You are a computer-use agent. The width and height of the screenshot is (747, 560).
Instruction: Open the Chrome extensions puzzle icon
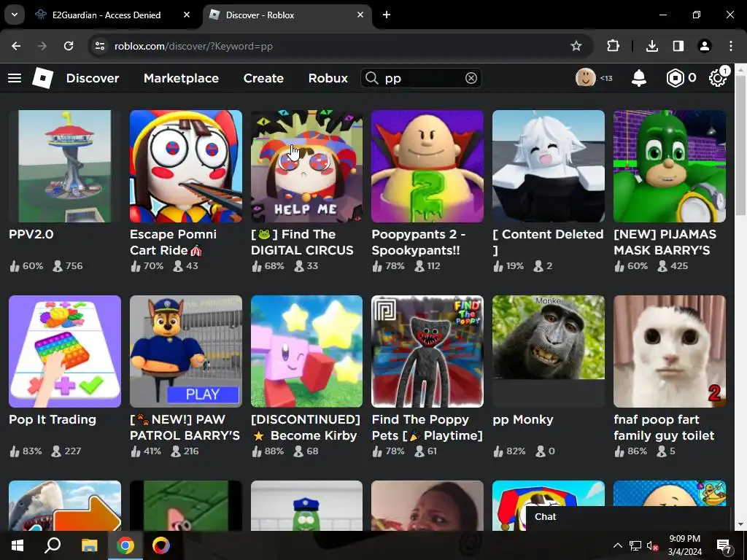(x=613, y=46)
